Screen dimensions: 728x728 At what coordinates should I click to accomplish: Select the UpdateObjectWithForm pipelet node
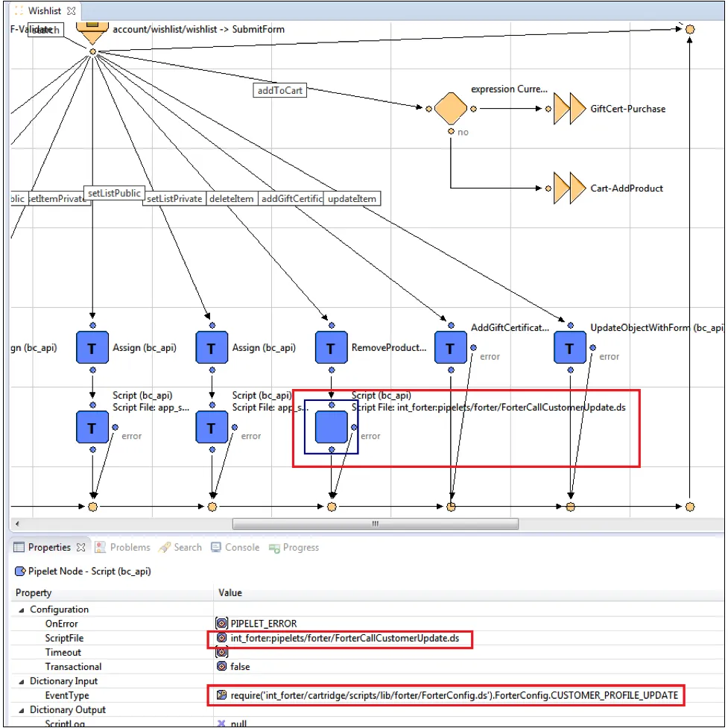(x=570, y=347)
